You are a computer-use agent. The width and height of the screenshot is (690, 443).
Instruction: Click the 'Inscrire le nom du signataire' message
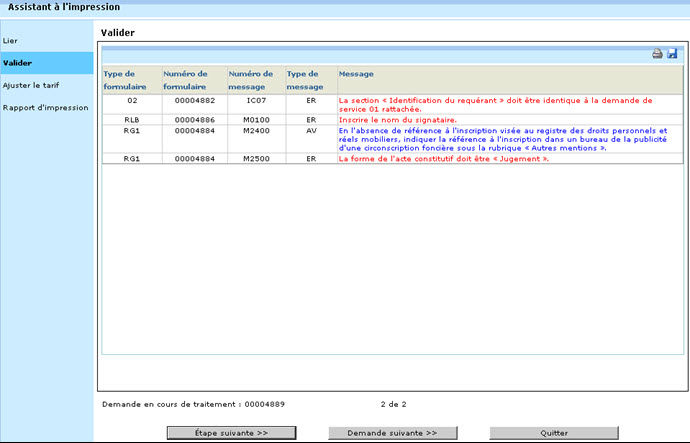[x=398, y=120]
